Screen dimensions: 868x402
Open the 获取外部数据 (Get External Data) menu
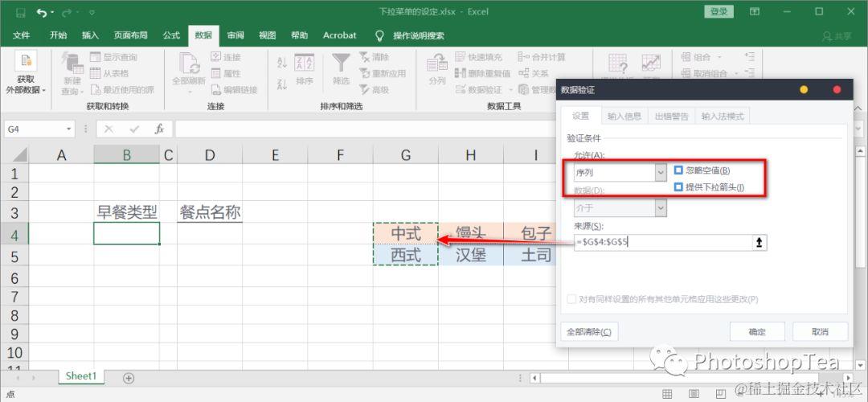click(26, 74)
